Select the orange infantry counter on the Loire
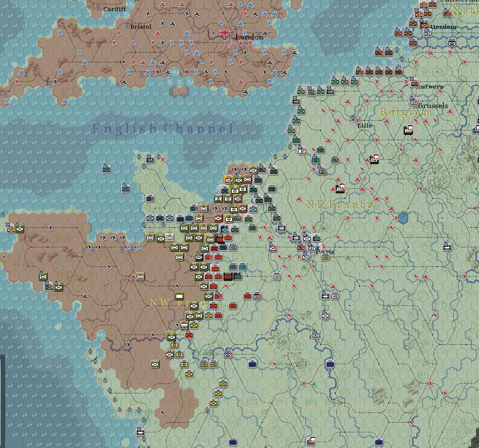The image size is (479, 448). click(x=189, y=335)
